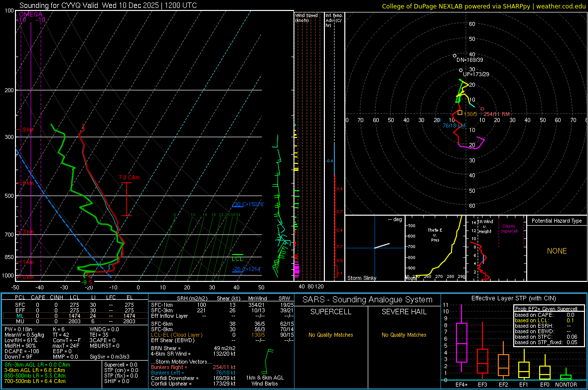
Task: Click the SEVERE HAIL column header
Action: (404, 312)
